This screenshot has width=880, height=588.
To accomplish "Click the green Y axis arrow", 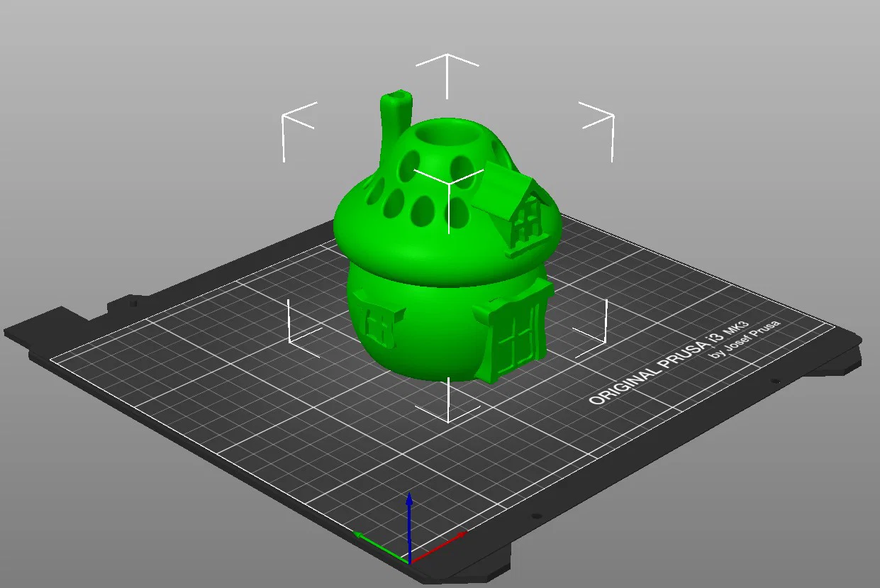I will [381, 546].
